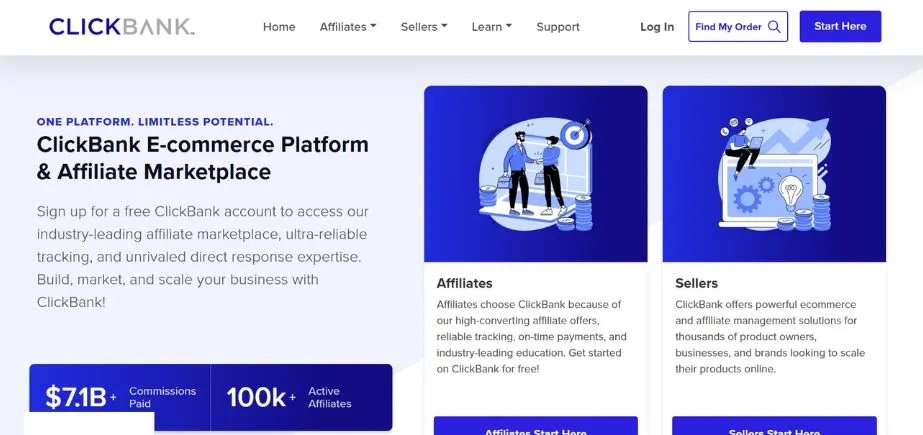
Task: Expand the Affiliates dropdown in navigation
Action: point(348,27)
